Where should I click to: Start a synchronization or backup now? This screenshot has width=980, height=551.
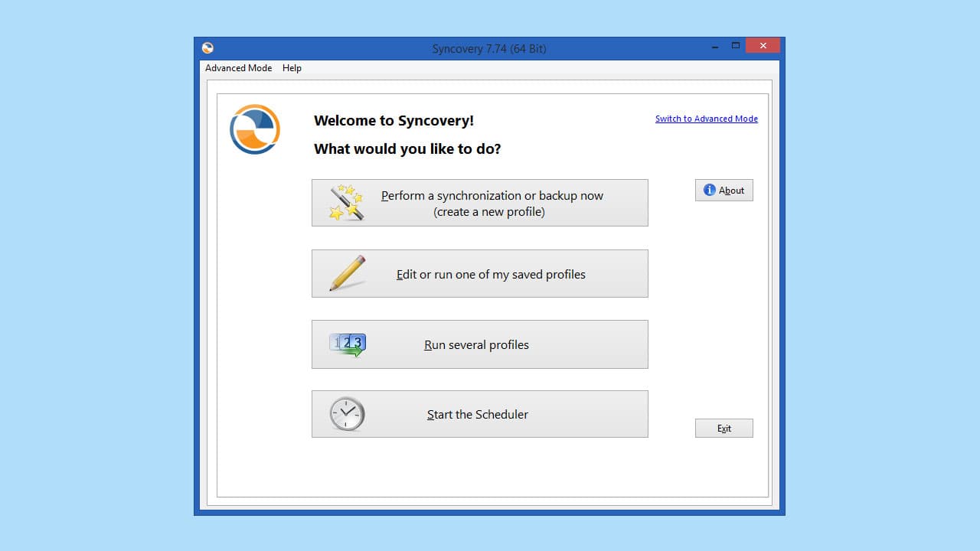[480, 202]
